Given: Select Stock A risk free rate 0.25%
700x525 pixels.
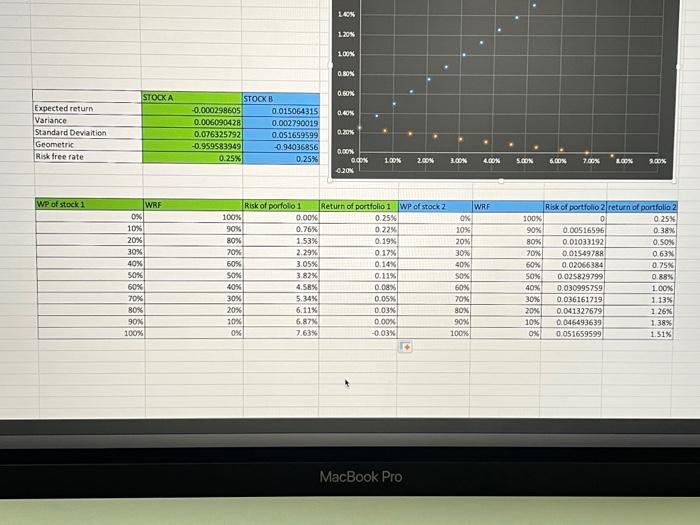Looking at the screenshot, I should [192, 158].
